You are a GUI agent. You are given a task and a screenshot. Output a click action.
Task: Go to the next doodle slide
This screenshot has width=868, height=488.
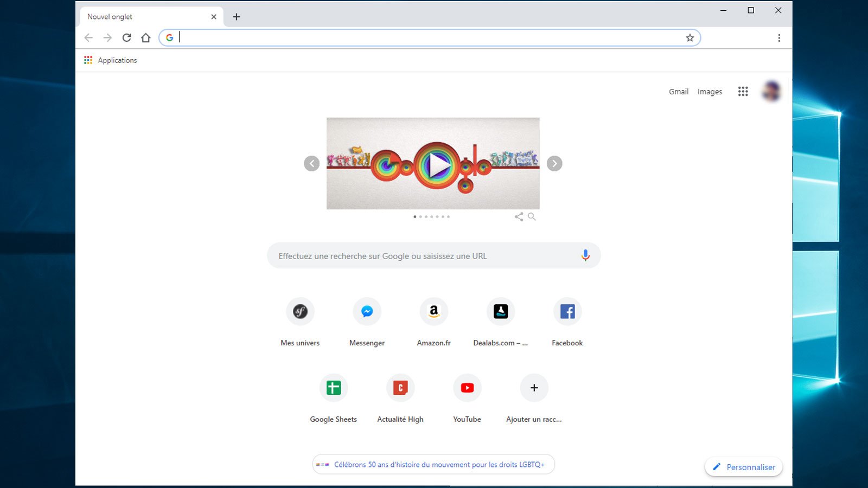pyautogui.click(x=554, y=163)
